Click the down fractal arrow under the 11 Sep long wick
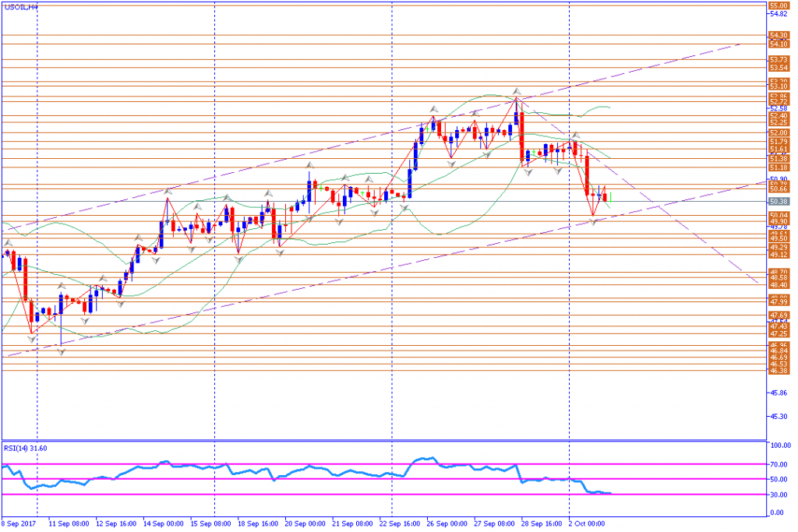This screenshot has height=532, width=798. (61, 351)
